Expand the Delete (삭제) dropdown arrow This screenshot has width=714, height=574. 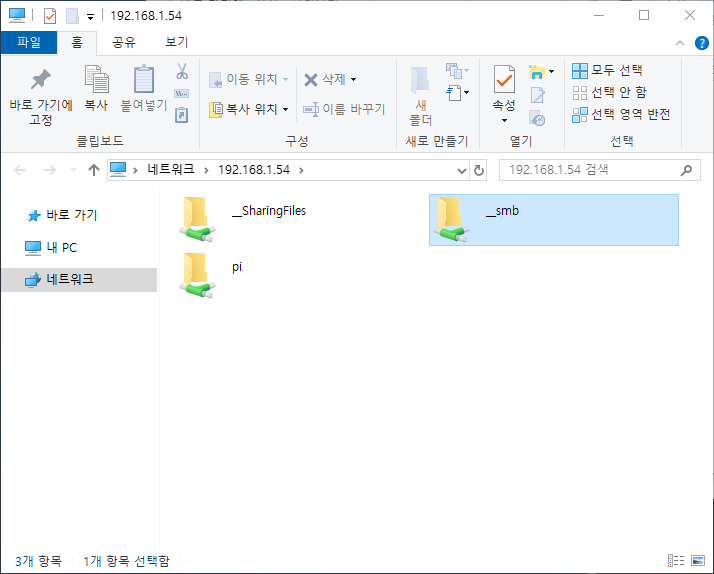353,80
